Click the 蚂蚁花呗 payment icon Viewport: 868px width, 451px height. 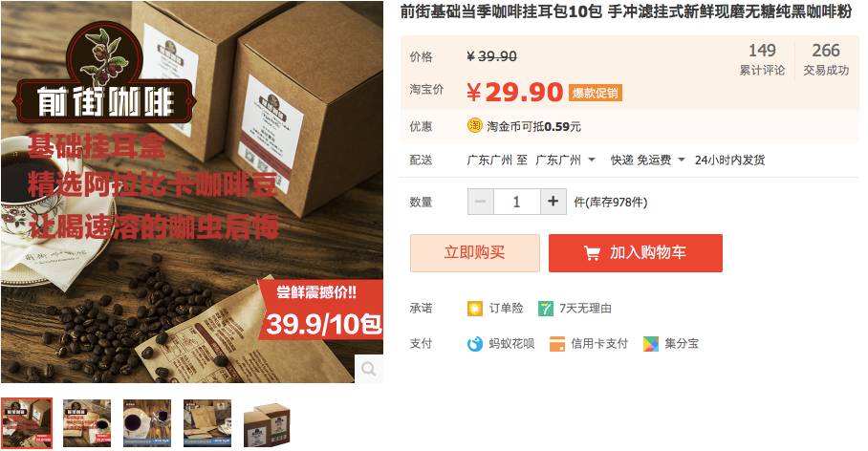pyautogui.click(x=475, y=344)
